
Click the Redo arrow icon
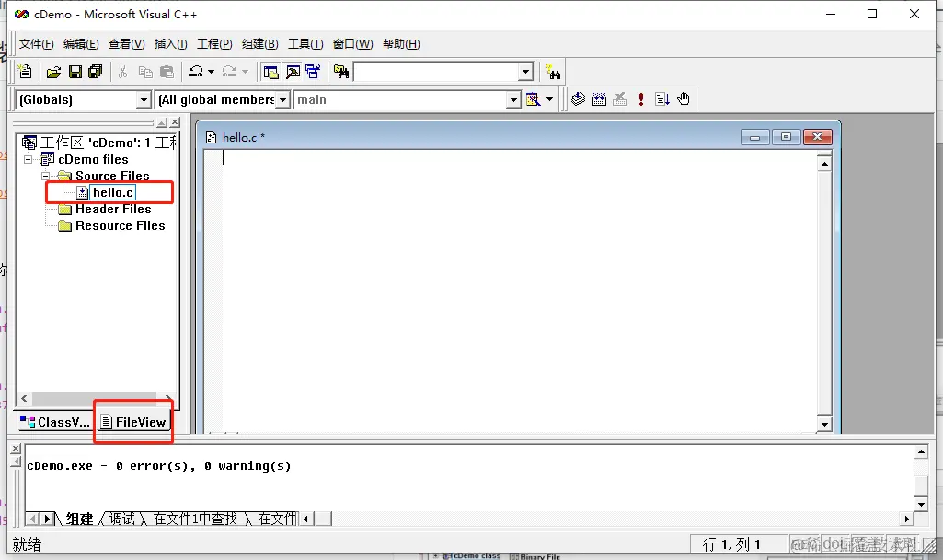tap(229, 72)
